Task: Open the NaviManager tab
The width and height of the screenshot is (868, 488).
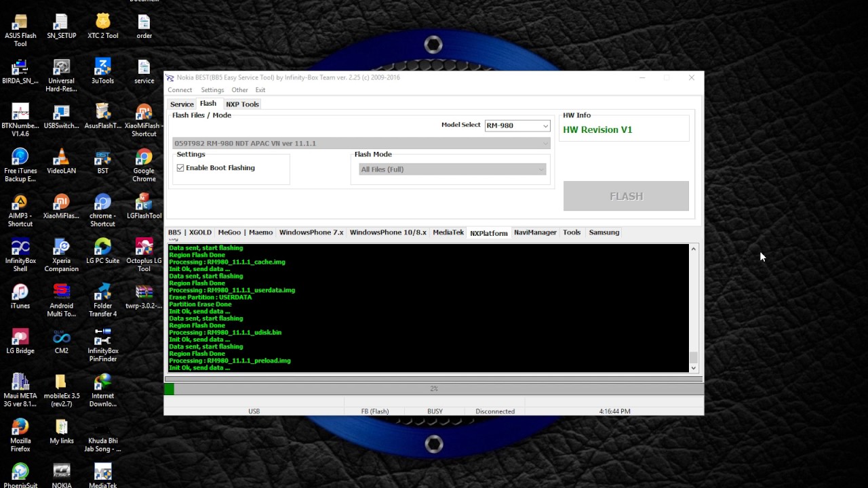Action: coord(535,232)
